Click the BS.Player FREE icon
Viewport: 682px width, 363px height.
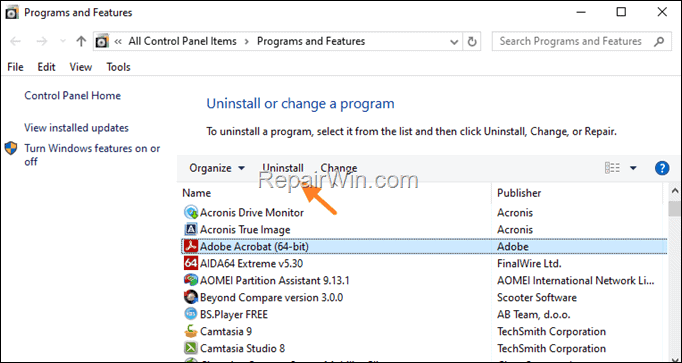click(191, 314)
